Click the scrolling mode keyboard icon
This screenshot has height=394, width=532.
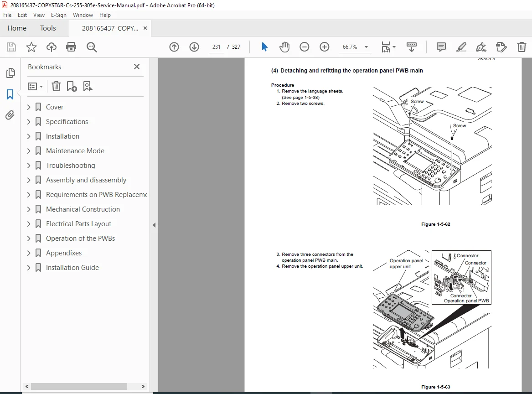(x=411, y=47)
